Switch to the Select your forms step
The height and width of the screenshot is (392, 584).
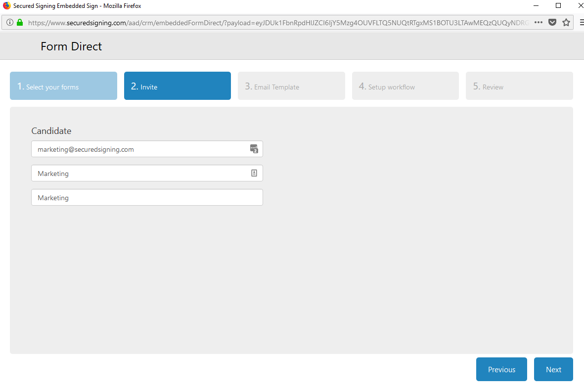pos(63,86)
